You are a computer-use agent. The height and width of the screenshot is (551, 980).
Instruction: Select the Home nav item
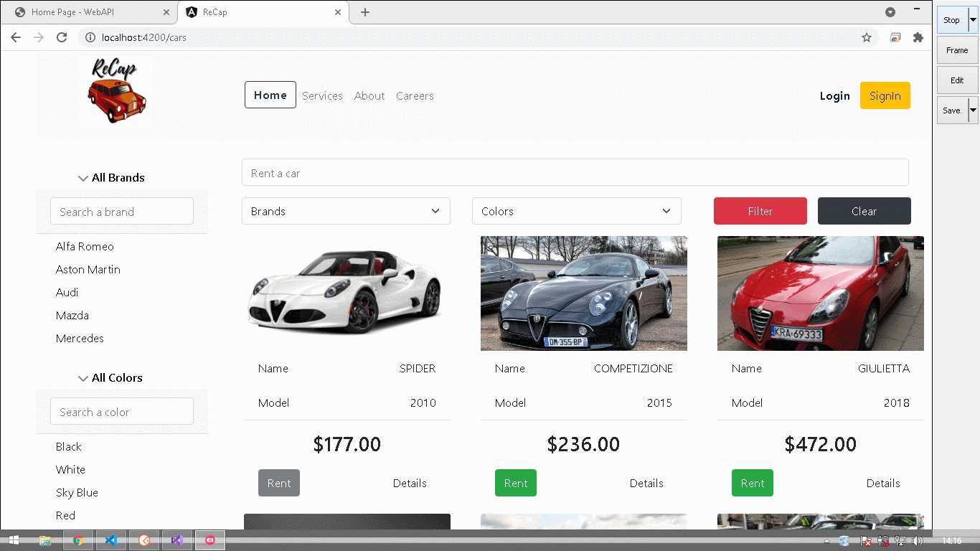(x=270, y=95)
